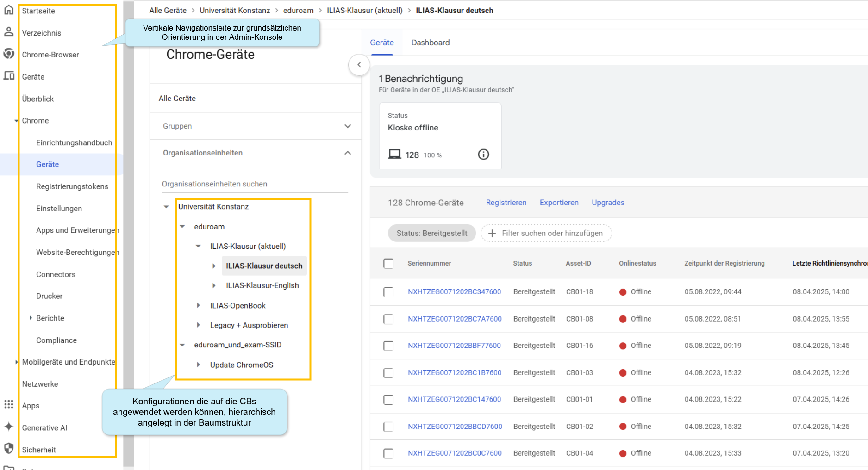
Task: Collapse the eduroam_und_exam-SSID node arrow
Action: tap(182, 345)
